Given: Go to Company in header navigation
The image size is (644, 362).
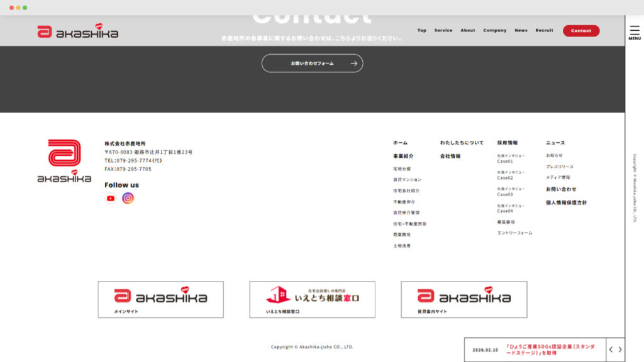Looking at the screenshot, I should coord(494,31).
